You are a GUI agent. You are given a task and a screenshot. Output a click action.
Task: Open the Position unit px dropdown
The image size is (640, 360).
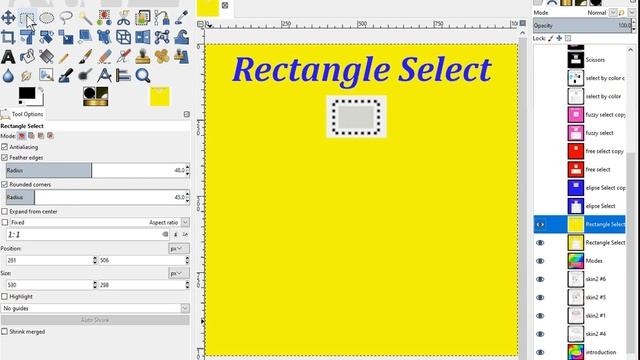click(x=178, y=248)
